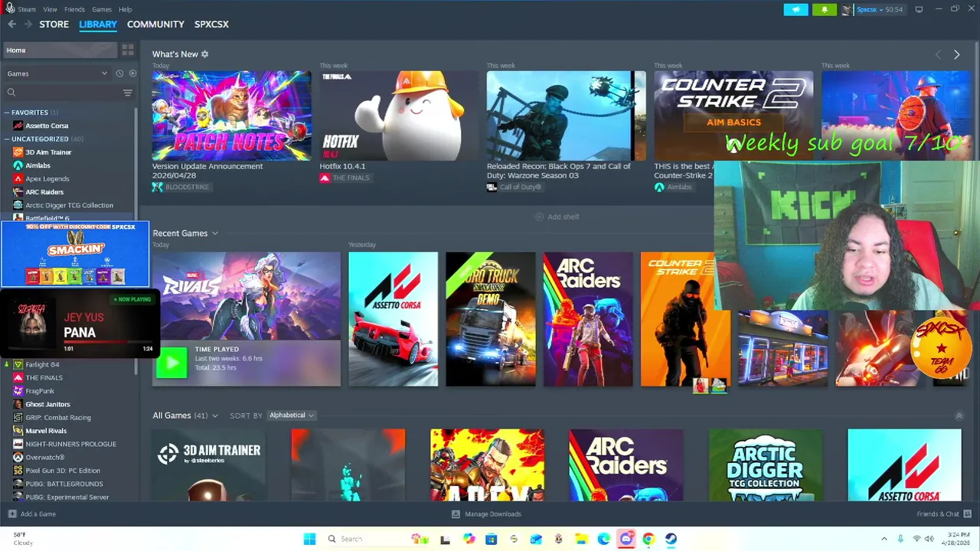Image resolution: width=980 pixels, height=551 pixels.
Task: Click the Steam announcements megaphone icon
Action: click(x=795, y=9)
